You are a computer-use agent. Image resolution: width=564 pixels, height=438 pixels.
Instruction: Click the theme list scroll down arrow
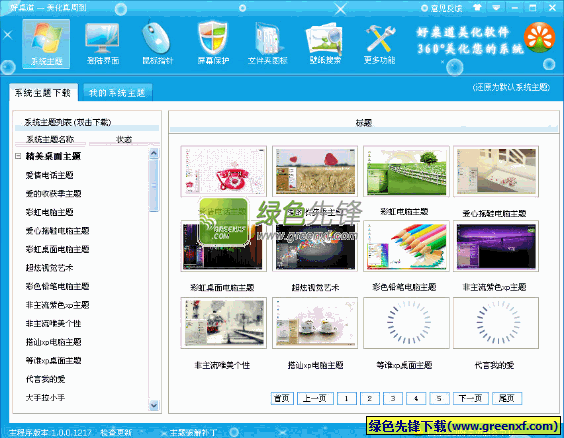(x=154, y=405)
